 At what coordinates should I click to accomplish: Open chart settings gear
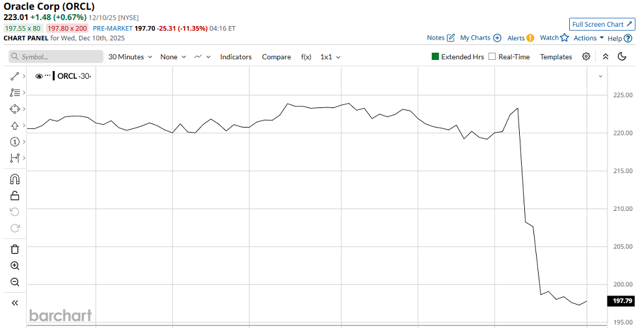tap(586, 57)
